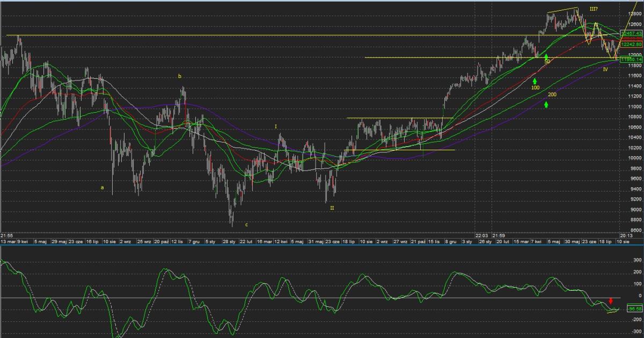This screenshot has height=338, width=644.
Task: Select the 'b' wave annotation
Action: point(180,76)
